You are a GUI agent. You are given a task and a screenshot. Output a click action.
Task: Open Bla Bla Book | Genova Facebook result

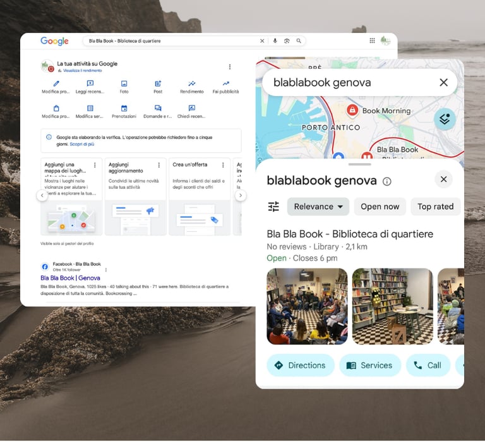pos(70,278)
